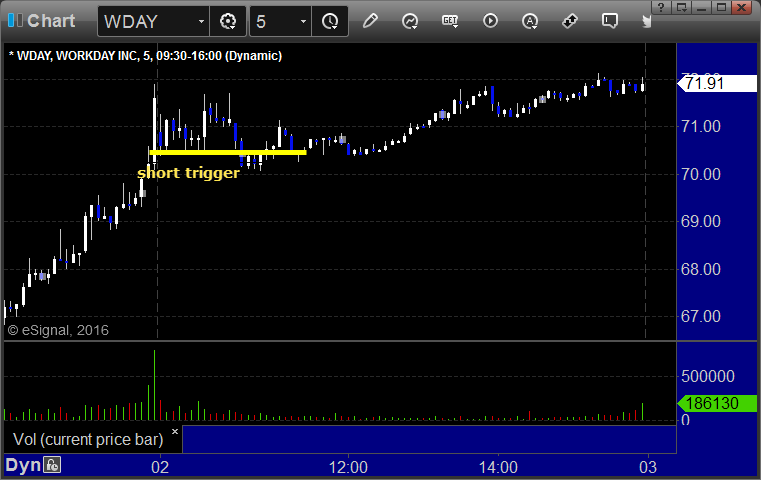Expand the interval 5 dropdown
Viewport: 761px width, 480px height.
pyautogui.click(x=303, y=21)
